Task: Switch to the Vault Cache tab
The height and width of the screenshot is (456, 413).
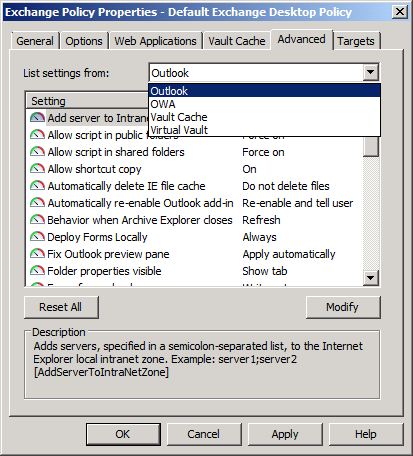Action: [x=237, y=41]
